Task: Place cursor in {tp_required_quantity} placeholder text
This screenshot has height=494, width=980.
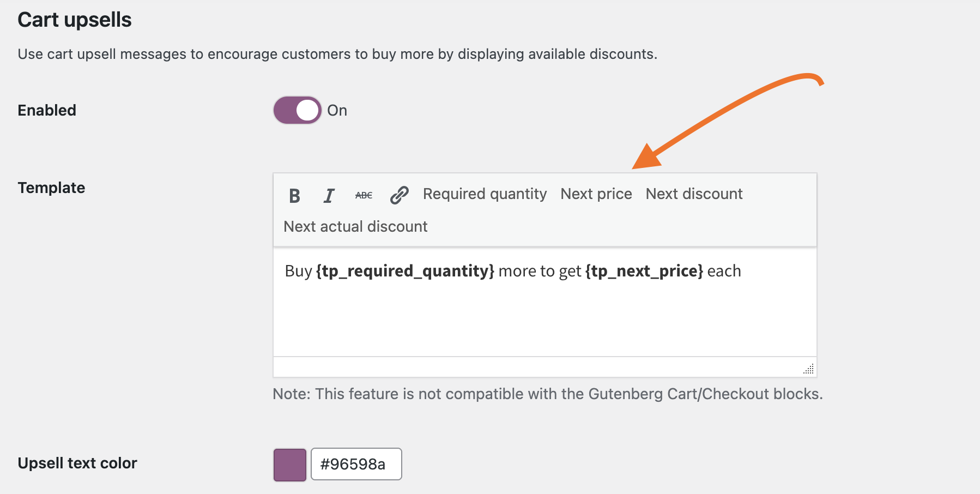Action: pos(405,272)
